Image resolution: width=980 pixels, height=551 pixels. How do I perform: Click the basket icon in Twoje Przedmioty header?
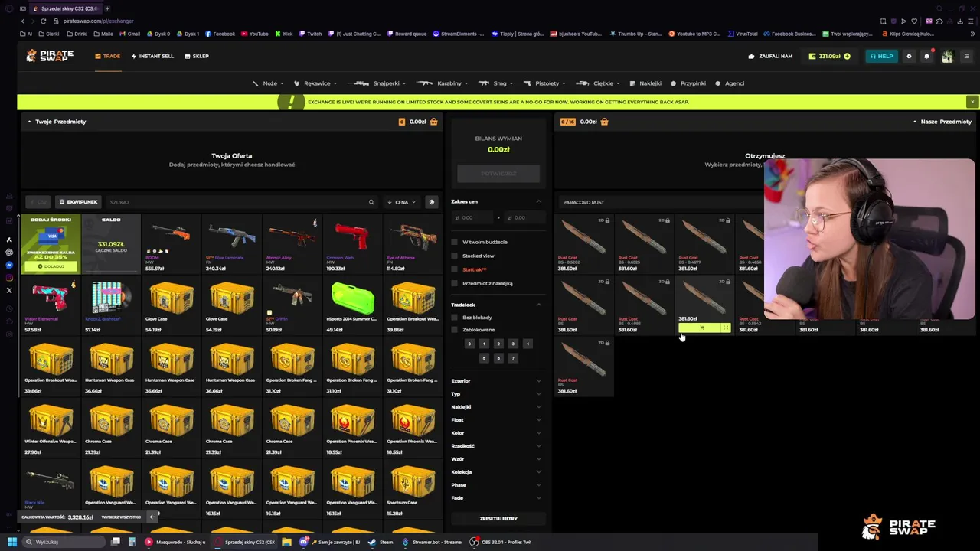click(x=434, y=122)
